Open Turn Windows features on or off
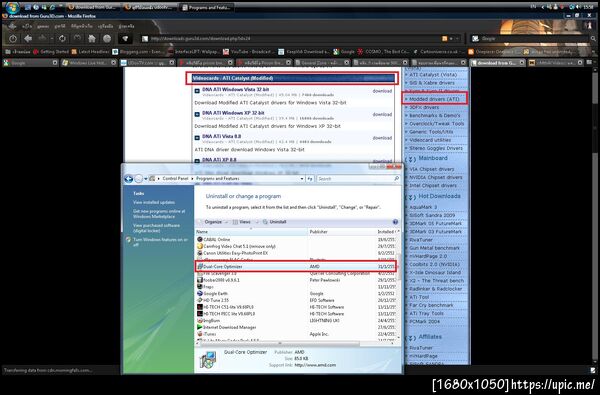This screenshot has height=395, width=600. pos(160,242)
